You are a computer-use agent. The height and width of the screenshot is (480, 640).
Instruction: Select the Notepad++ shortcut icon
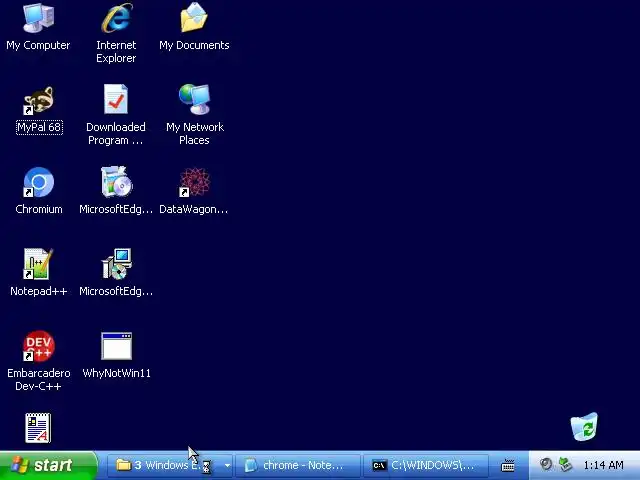(x=38, y=264)
